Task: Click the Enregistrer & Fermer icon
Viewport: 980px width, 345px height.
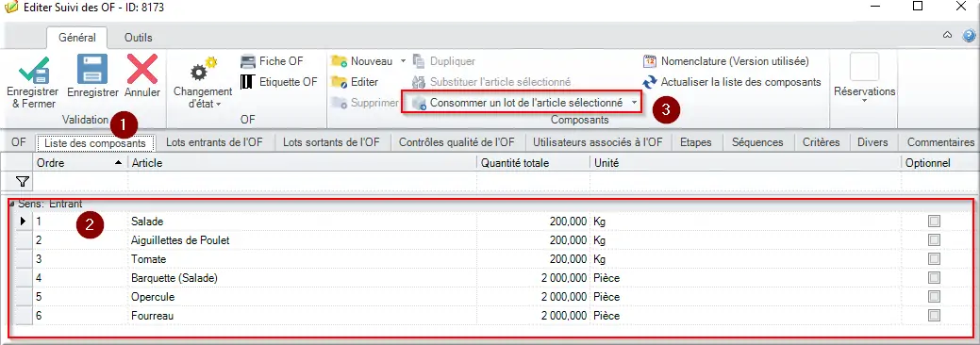Action: [34, 70]
